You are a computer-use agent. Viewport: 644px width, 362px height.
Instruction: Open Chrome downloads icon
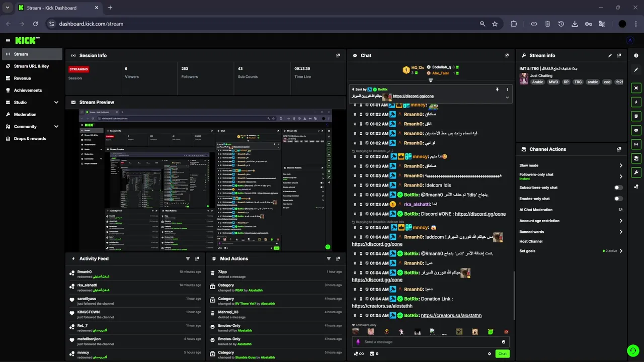coord(575,24)
